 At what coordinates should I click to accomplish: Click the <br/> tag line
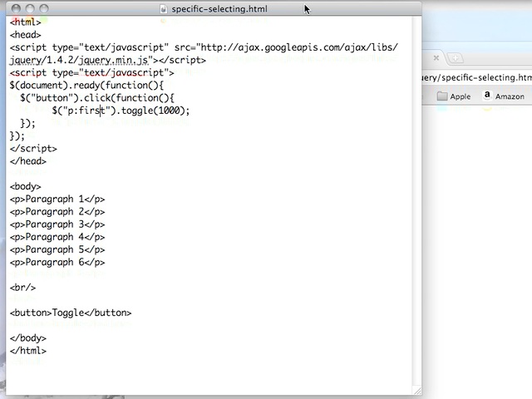click(x=22, y=288)
